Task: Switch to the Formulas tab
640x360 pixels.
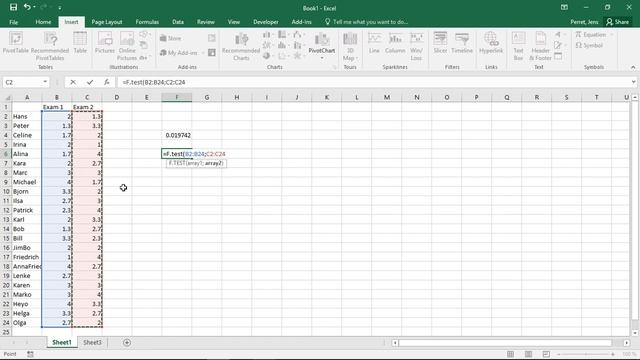Action: click(x=147, y=22)
